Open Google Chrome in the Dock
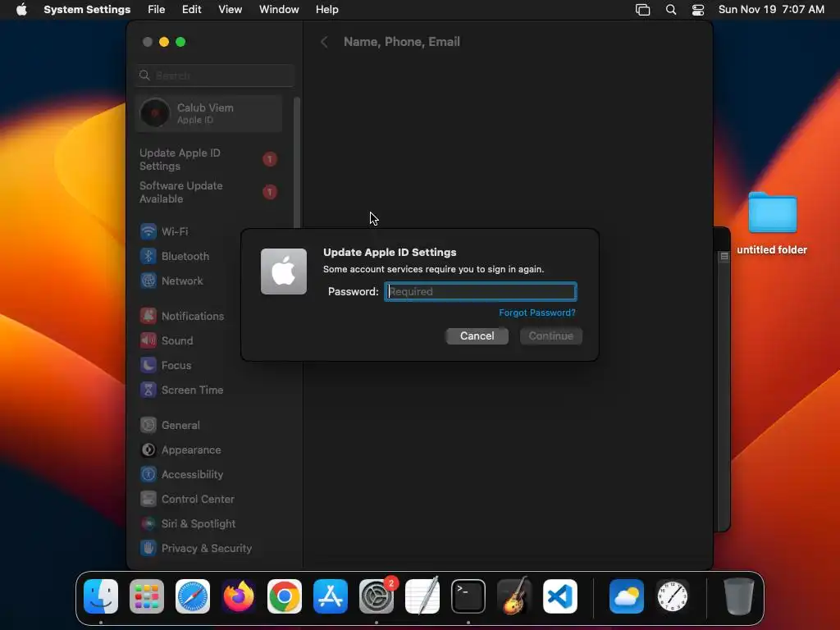 [285, 596]
